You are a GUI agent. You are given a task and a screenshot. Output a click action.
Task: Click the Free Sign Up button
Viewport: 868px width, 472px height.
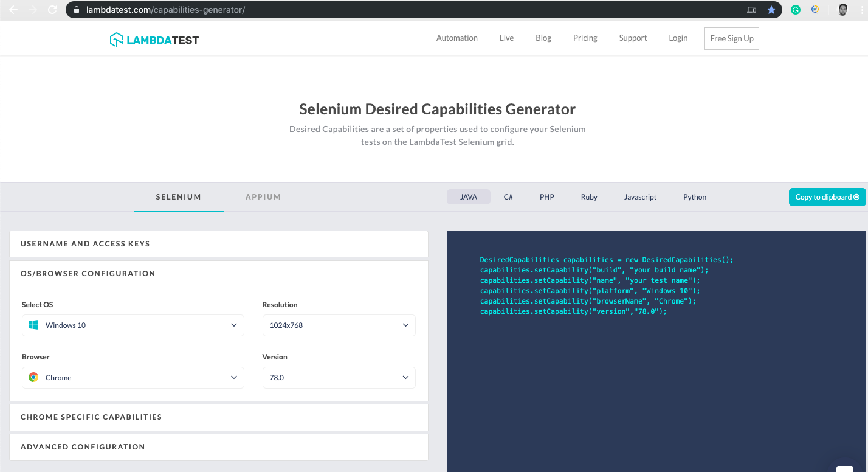point(731,38)
